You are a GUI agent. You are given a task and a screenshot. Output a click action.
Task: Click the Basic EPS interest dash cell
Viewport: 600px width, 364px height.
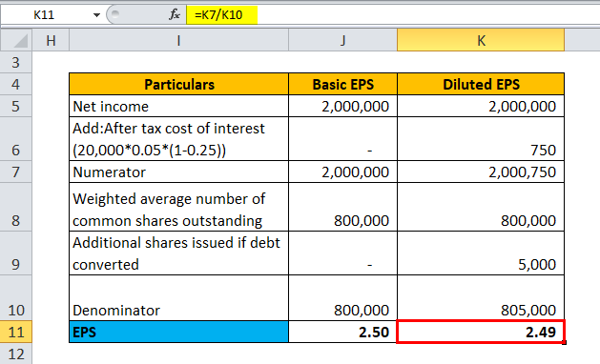pos(342,139)
